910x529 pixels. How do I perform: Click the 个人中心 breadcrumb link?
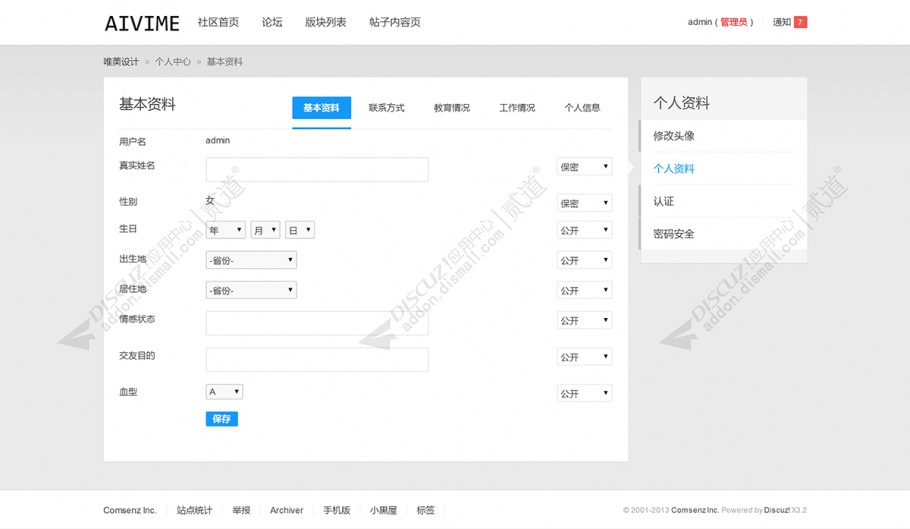(x=173, y=61)
